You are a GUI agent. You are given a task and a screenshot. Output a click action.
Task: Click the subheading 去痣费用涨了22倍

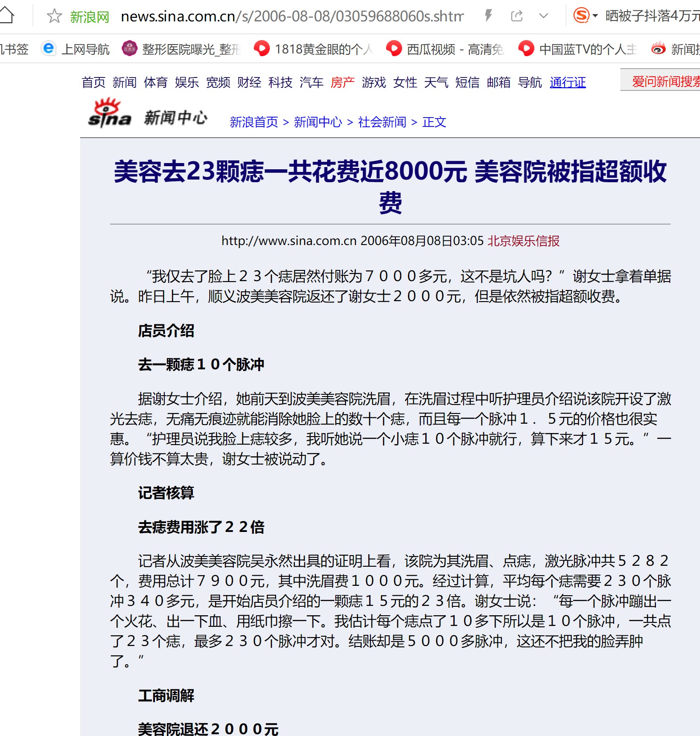click(x=201, y=527)
